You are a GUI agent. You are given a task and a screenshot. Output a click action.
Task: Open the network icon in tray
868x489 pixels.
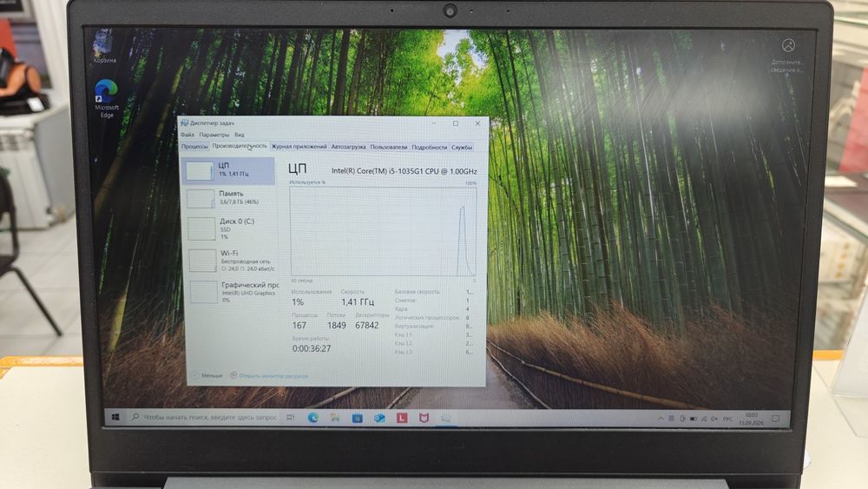tap(704, 419)
